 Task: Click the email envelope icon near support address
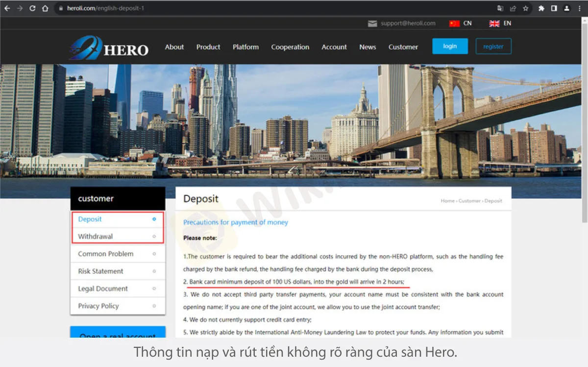click(x=372, y=24)
